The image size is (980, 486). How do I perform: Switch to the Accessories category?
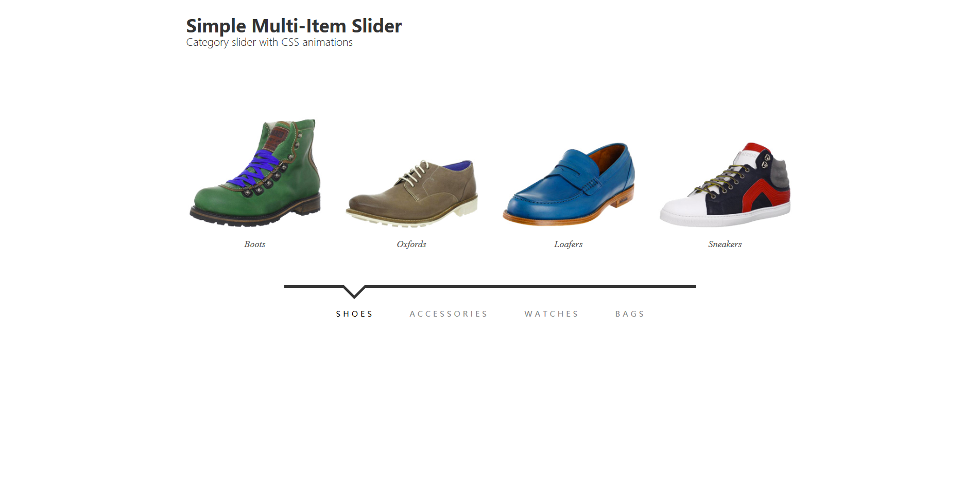click(x=449, y=314)
